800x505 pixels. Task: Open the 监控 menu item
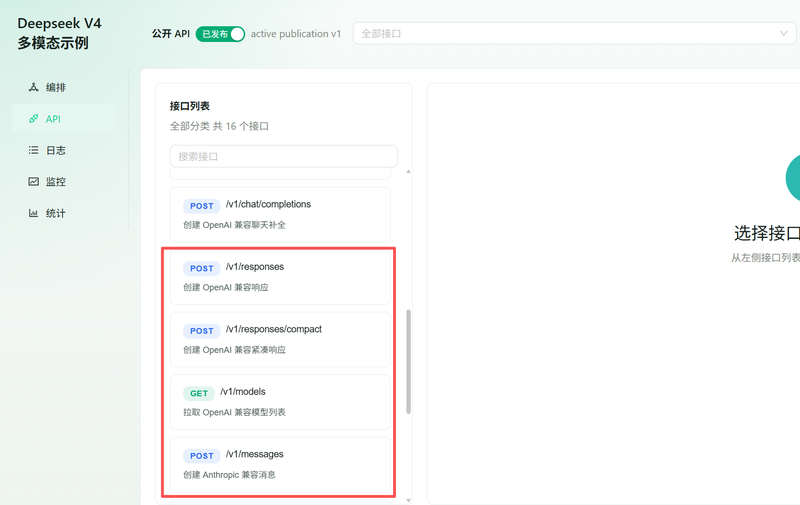click(x=64, y=182)
